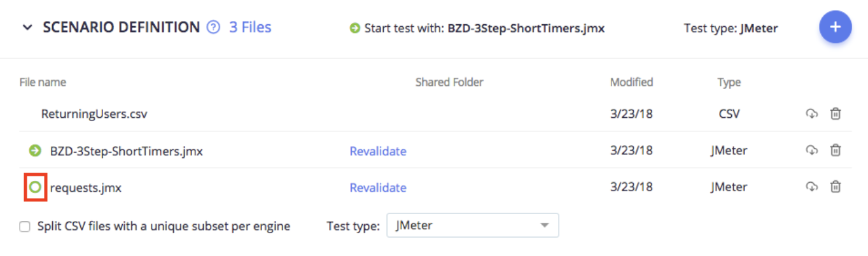
Task: Open the 3 Files link
Action: [x=250, y=27]
